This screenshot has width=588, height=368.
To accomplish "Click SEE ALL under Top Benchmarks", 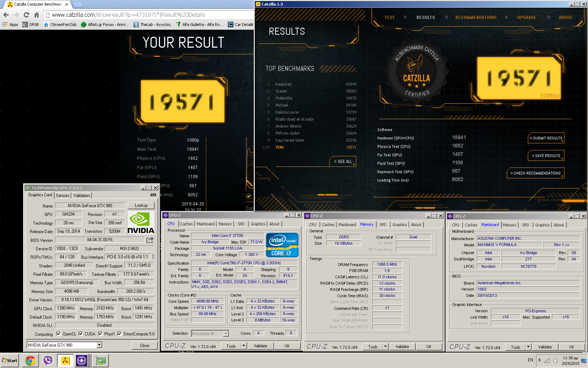I will point(343,161).
